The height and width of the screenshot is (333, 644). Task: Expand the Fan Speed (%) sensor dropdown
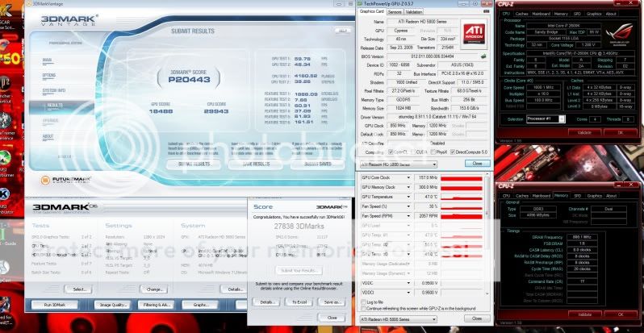[408, 206]
